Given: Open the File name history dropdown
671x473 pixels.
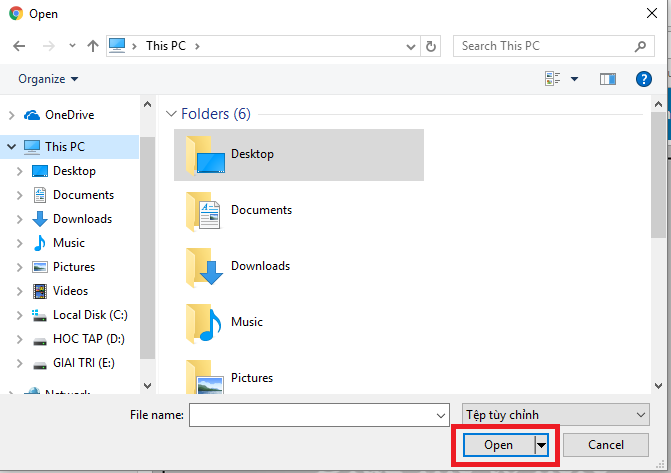Looking at the screenshot, I should [x=441, y=415].
